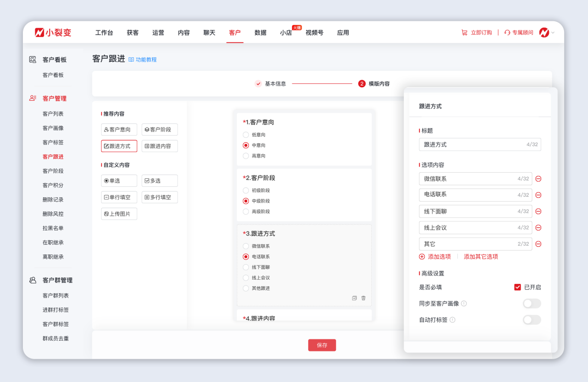Enable the 同步至客户画像 toggle
Image resolution: width=588 pixels, height=382 pixels.
coord(531,304)
